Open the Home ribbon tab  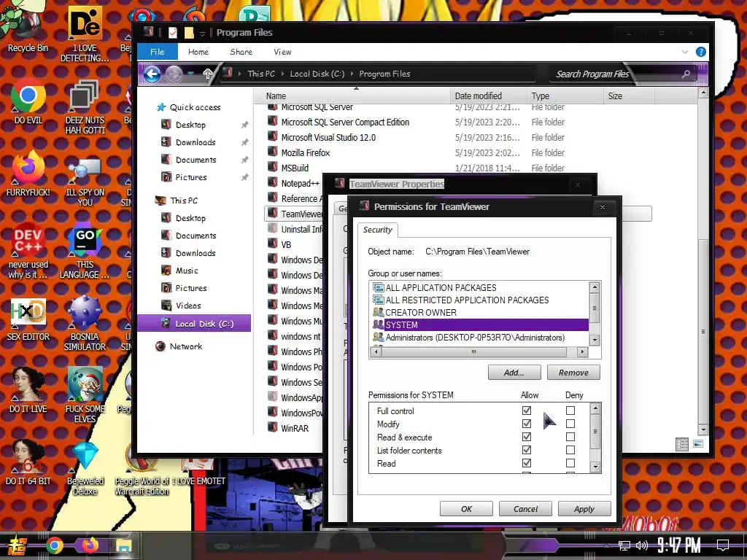pyautogui.click(x=198, y=52)
